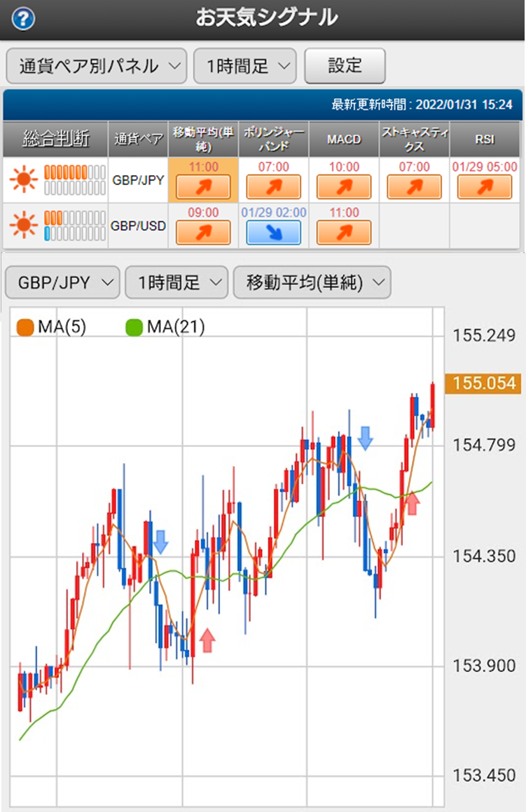The image size is (526, 812).
Task: Click GBP/JPY moving average 11:00 up arrow
Action: [203, 187]
